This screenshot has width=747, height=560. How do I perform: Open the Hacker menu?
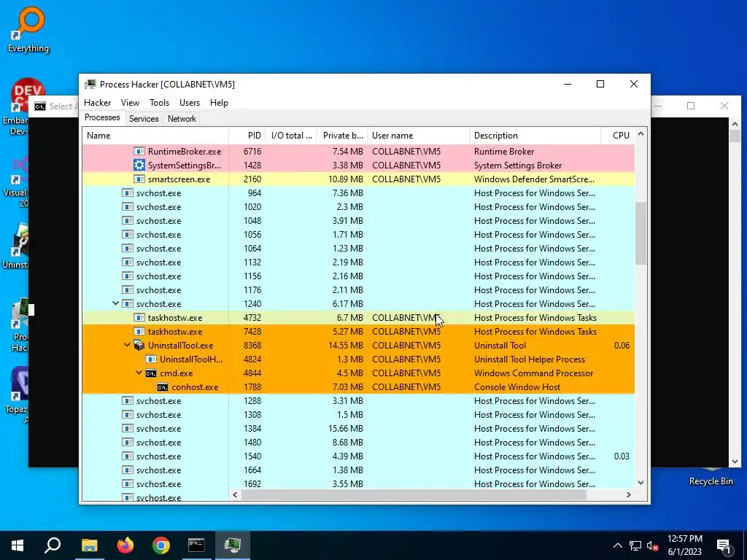pos(97,103)
